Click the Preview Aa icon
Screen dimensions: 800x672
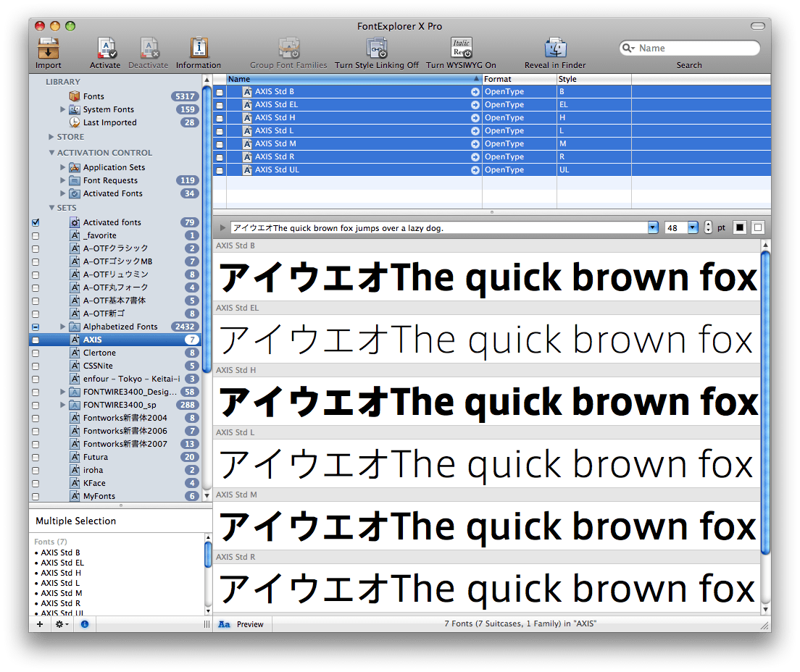coord(224,624)
